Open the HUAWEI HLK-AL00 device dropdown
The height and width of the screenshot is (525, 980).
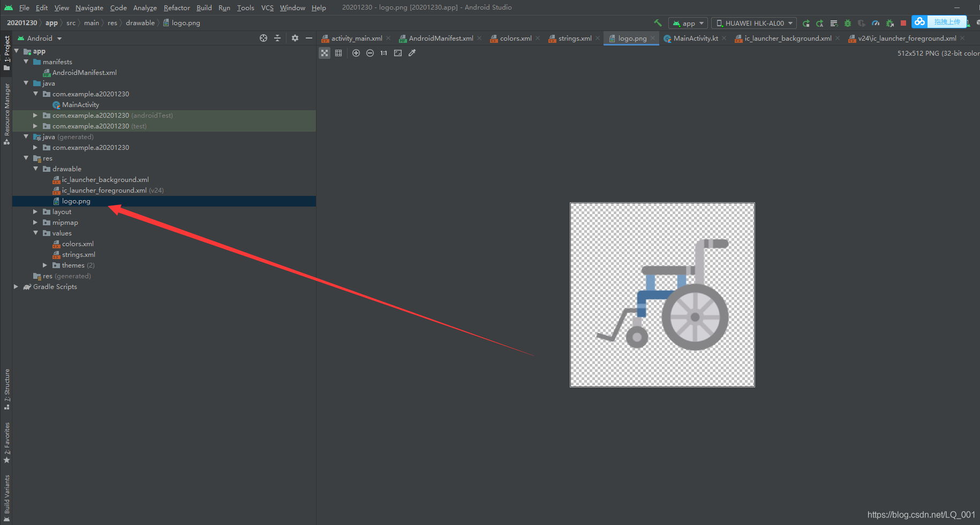click(755, 23)
